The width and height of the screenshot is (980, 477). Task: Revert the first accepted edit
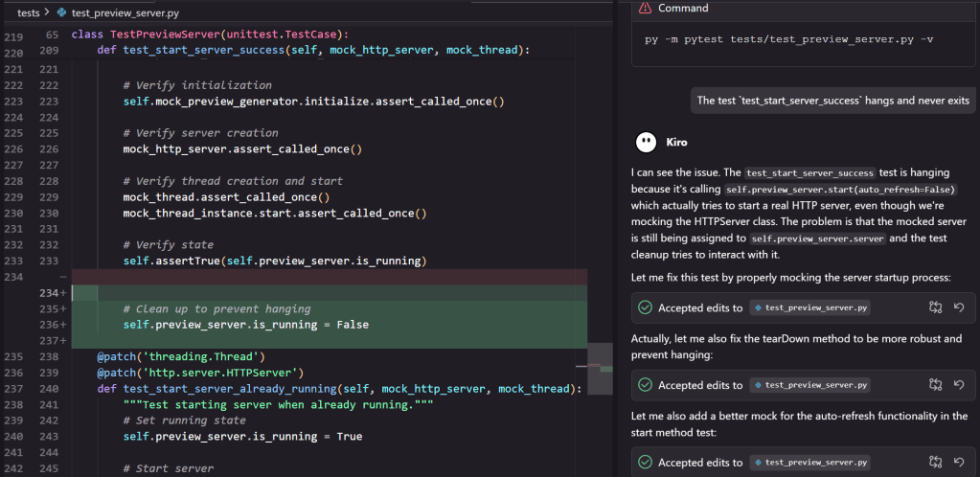point(959,307)
